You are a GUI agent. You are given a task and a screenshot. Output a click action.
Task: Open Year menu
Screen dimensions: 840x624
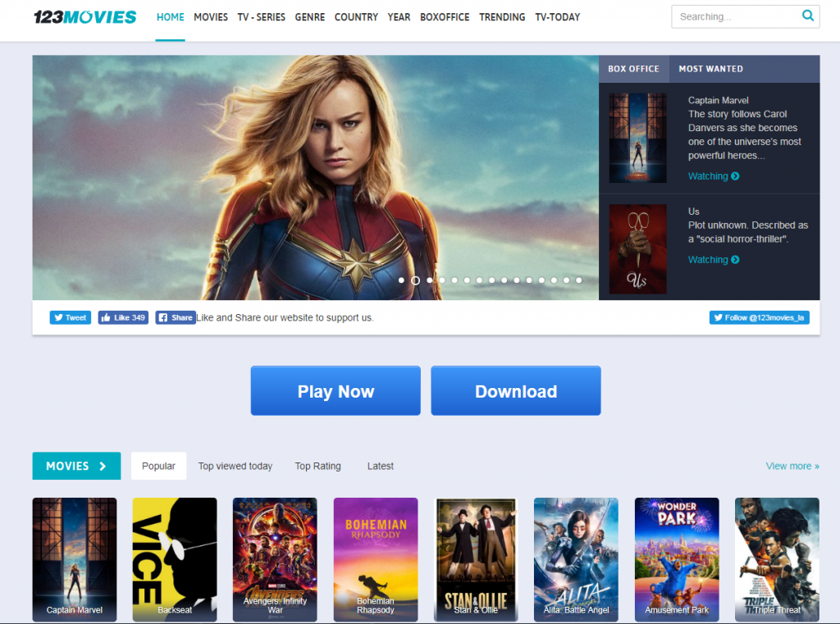(x=399, y=17)
